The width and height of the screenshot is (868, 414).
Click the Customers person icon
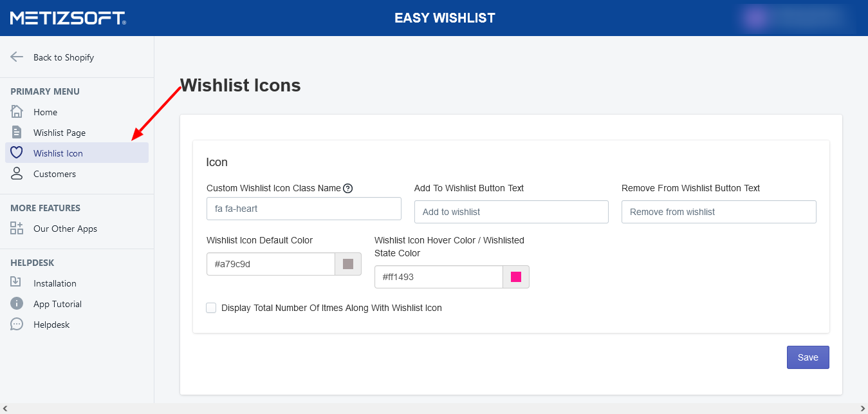tap(17, 173)
